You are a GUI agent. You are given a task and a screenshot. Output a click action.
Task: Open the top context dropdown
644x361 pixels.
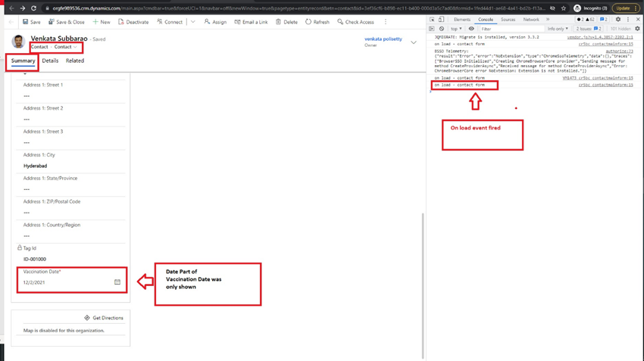click(456, 29)
